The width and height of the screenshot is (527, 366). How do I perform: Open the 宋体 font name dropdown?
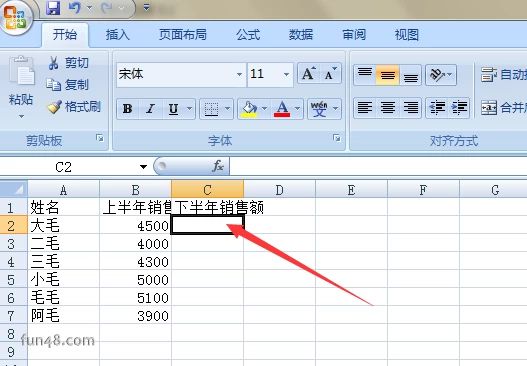[x=239, y=74]
